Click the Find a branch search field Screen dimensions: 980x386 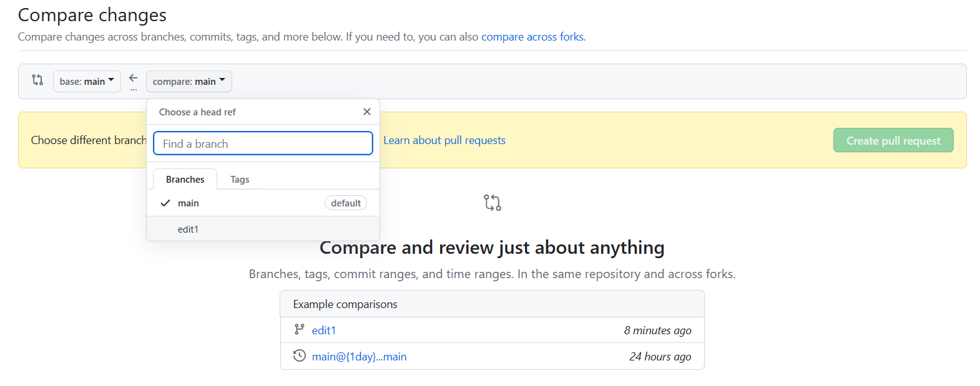(x=263, y=143)
